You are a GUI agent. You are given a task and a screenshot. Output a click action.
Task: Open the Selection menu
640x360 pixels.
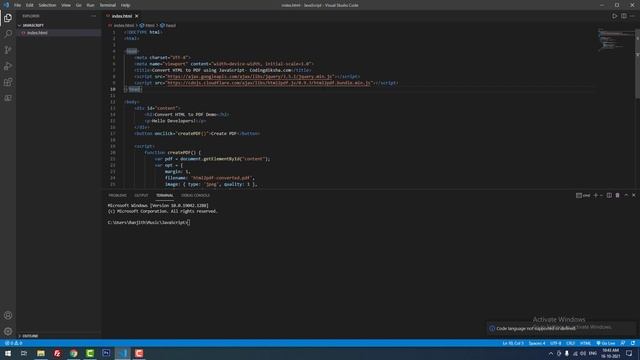click(x=47, y=5)
